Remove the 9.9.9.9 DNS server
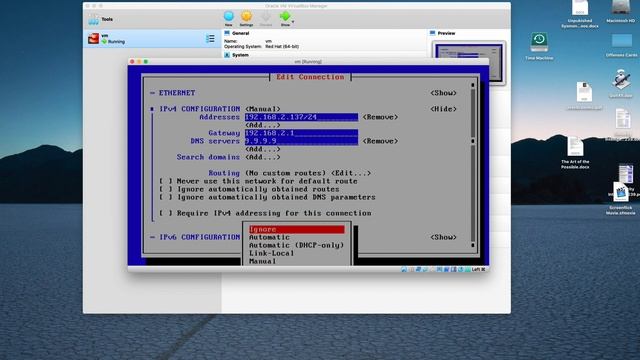This screenshot has height=360, width=640. [380, 141]
